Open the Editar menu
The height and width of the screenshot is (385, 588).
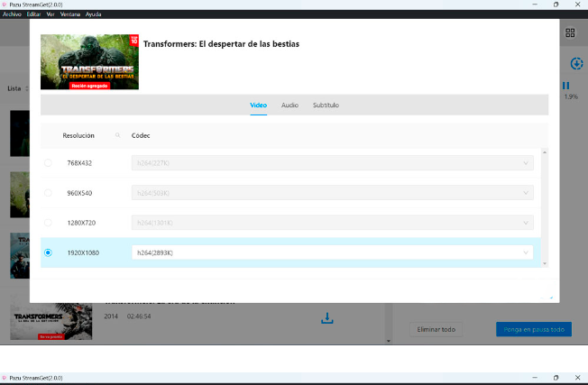coord(33,14)
